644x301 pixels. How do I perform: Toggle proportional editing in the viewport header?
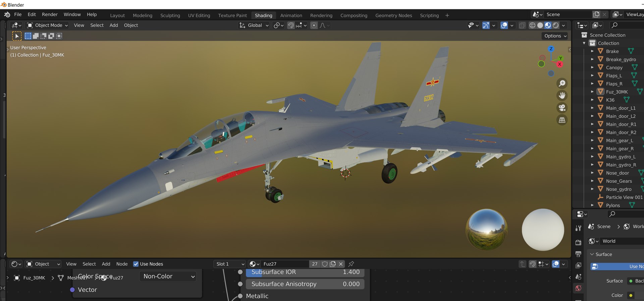pos(314,26)
